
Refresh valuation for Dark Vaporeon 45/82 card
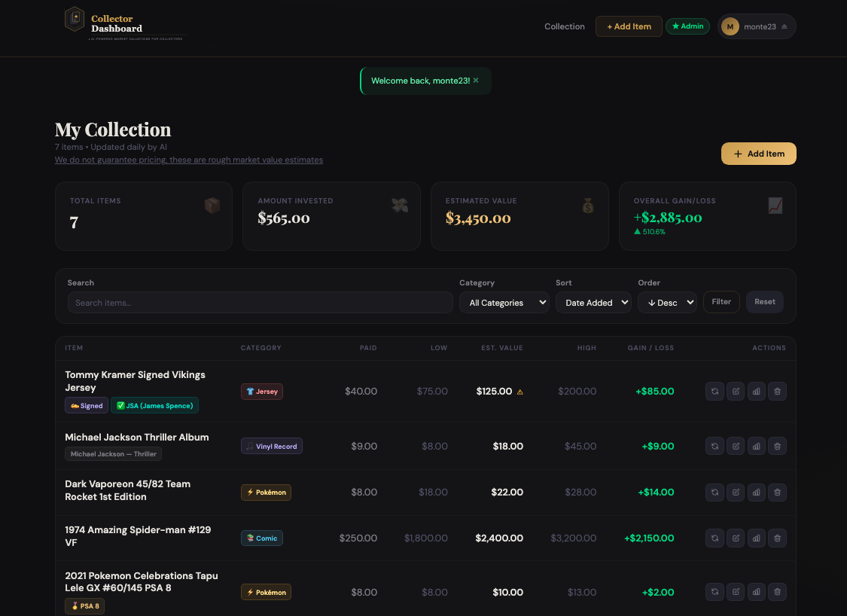coord(714,492)
